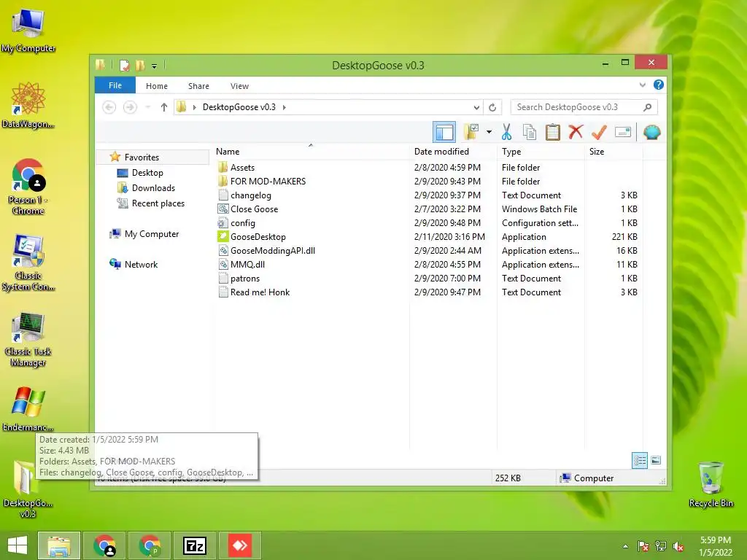This screenshot has width=747, height=560.
Task: Open File Explorer from taskbar
Action: pyautogui.click(x=59, y=545)
